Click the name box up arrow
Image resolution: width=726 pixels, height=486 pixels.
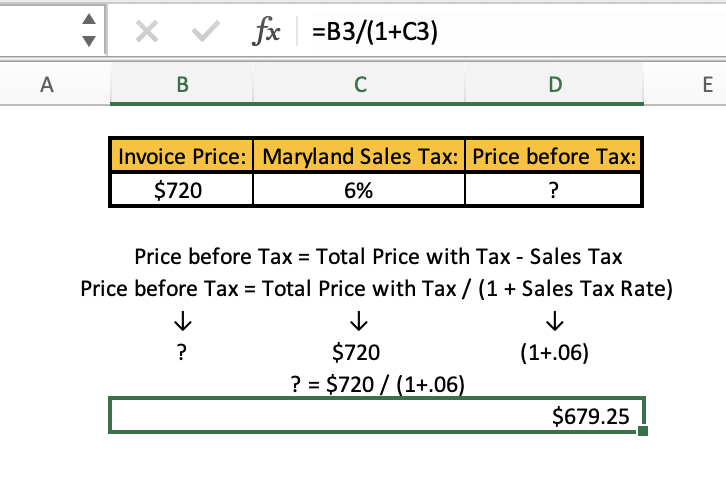[x=89, y=23]
